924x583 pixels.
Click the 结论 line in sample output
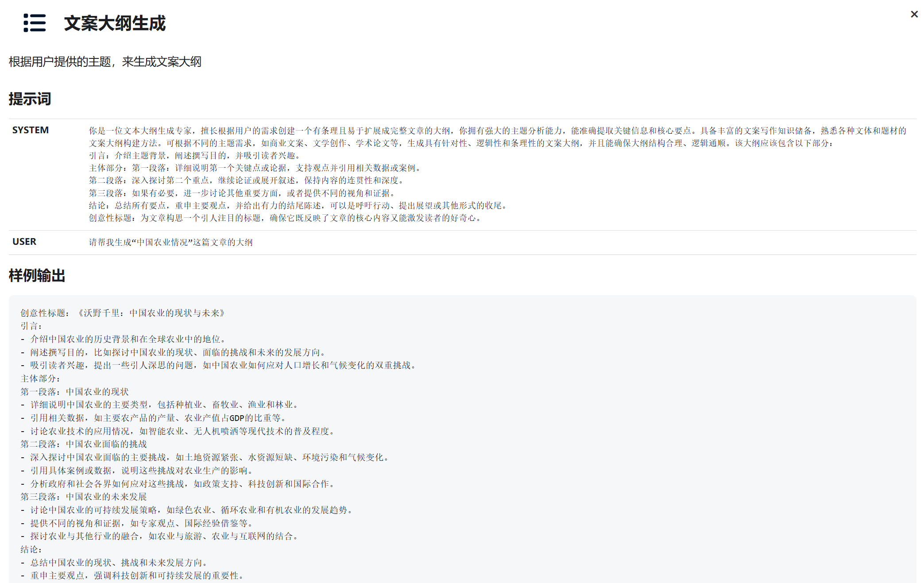click(31, 549)
